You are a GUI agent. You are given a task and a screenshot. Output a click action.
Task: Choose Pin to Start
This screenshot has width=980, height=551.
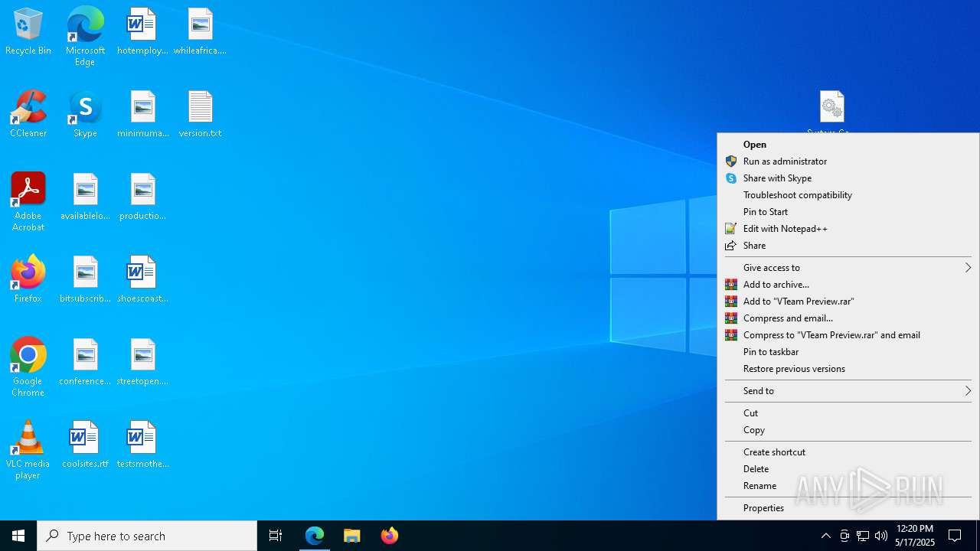(x=848, y=212)
